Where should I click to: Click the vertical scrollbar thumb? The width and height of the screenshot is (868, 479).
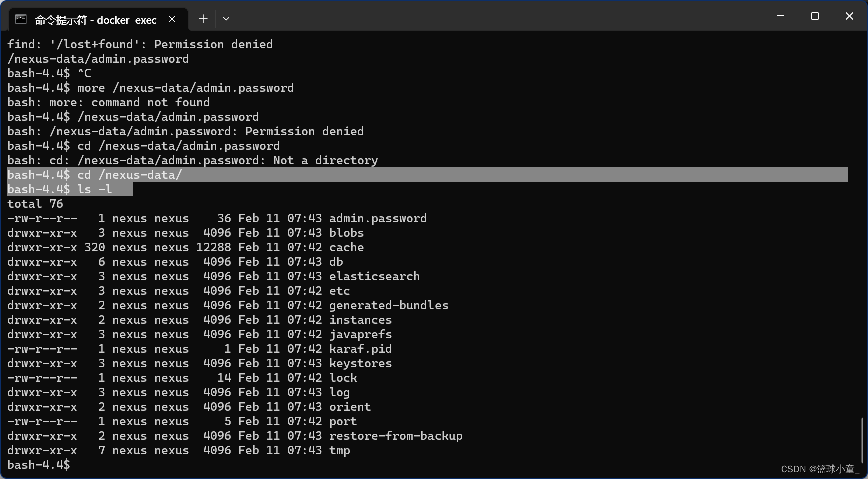coord(862,440)
